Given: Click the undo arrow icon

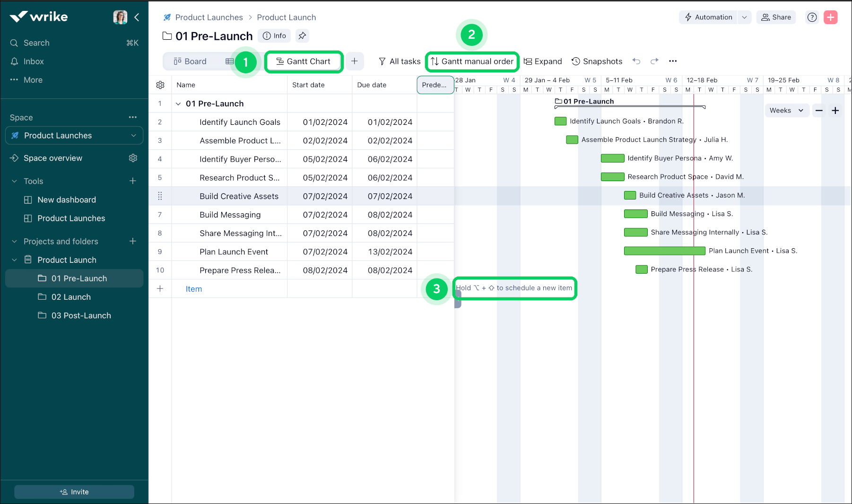Looking at the screenshot, I should click(636, 61).
